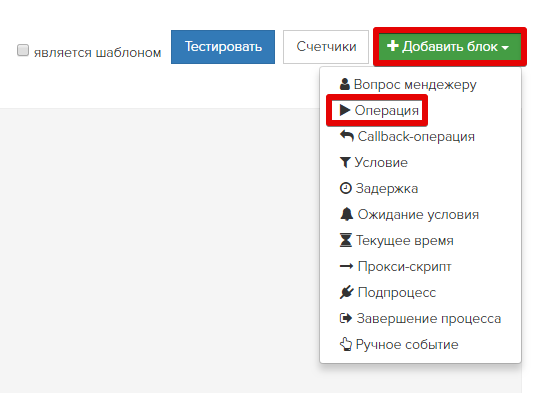Viewport: 542px width, 393px height.
Task: Enable the 'является шаблоном' checkbox
Action: [x=23, y=50]
